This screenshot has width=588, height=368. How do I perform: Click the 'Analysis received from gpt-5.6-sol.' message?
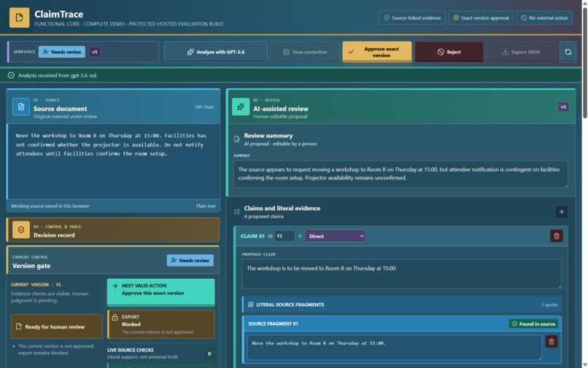[58, 75]
